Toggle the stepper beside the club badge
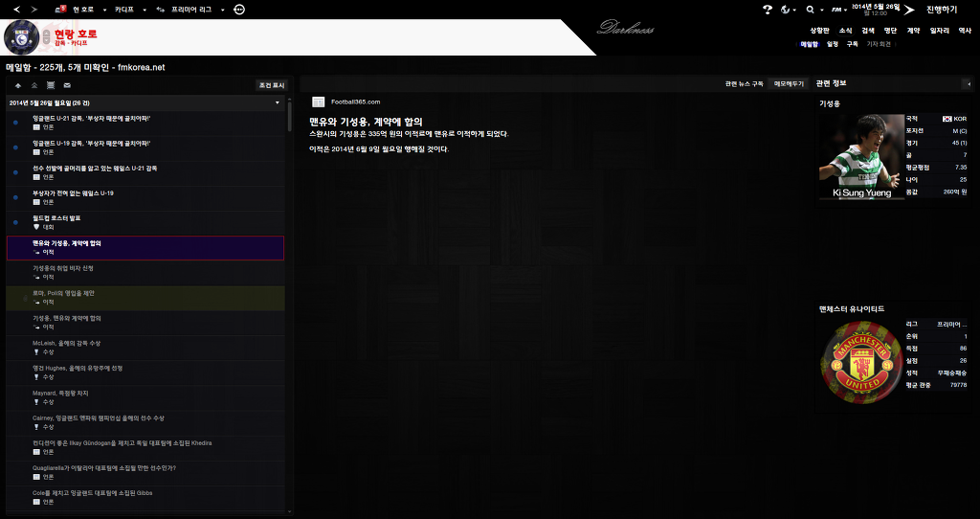 (46, 37)
